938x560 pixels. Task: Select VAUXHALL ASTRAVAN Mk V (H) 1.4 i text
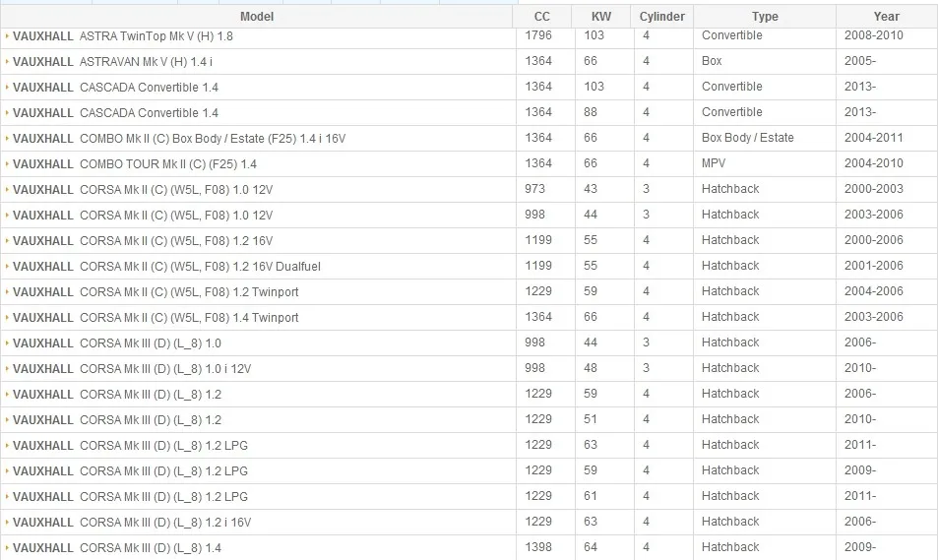(x=112, y=62)
